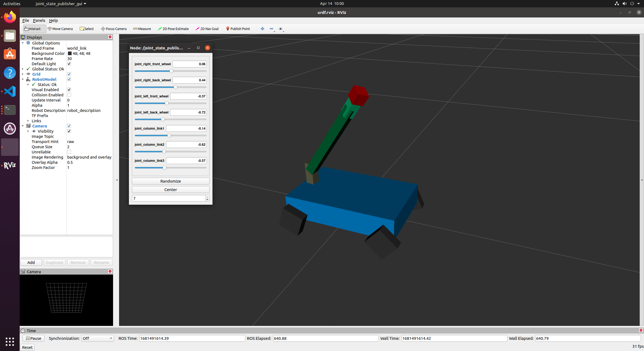Uncheck Visual Enabled
This screenshot has height=351, width=644.
coord(69,90)
